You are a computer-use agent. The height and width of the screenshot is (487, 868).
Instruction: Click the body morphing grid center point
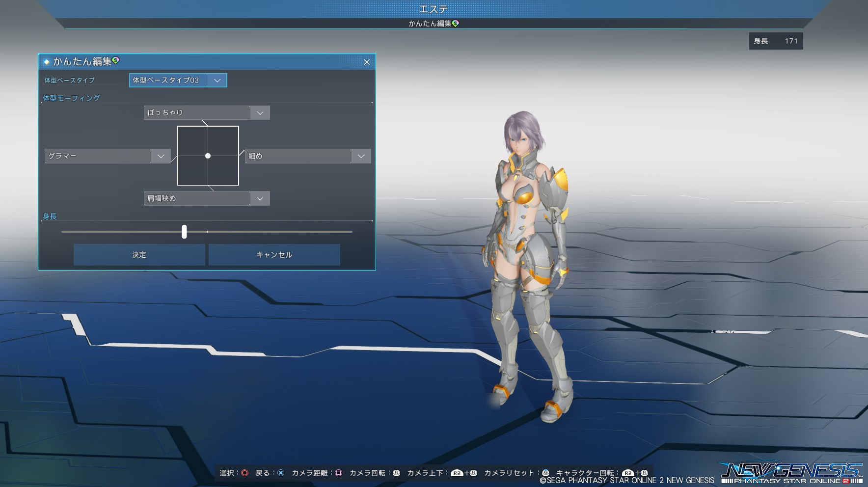coord(208,156)
